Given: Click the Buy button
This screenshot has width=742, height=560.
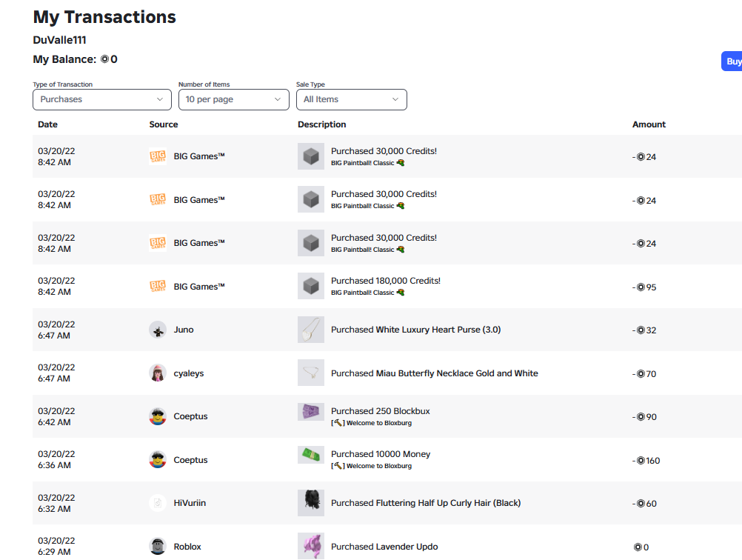Looking at the screenshot, I should [732, 61].
